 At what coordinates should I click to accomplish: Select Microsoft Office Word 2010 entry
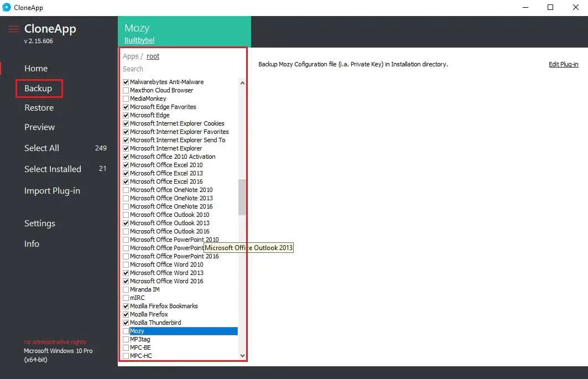coord(166,264)
